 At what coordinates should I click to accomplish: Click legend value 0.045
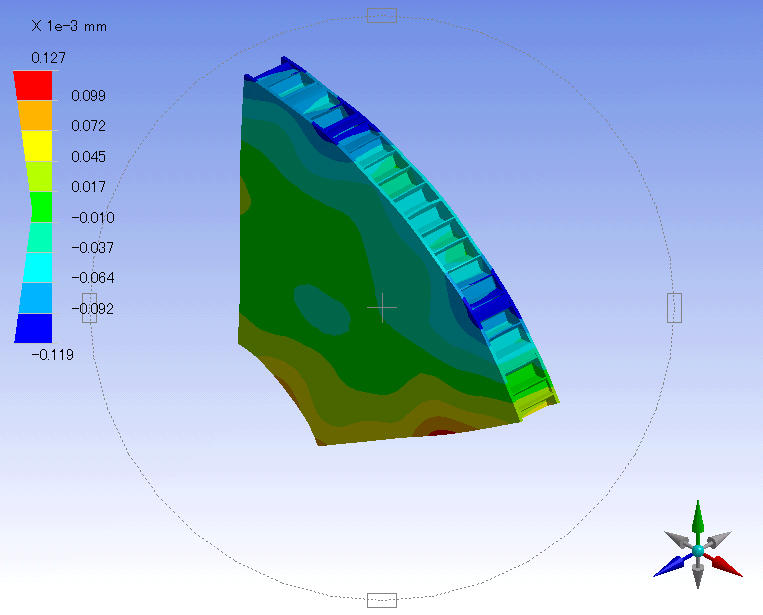coord(89,157)
